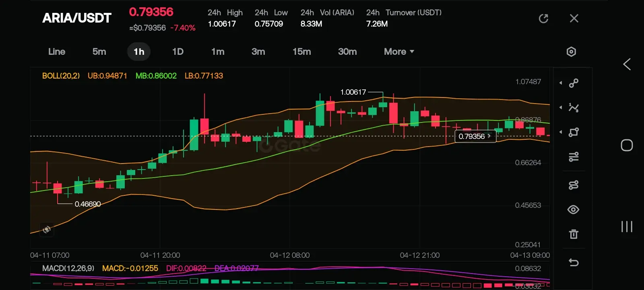Tap the ARIA/USDT pair title
644x290 pixels.
click(77, 18)
